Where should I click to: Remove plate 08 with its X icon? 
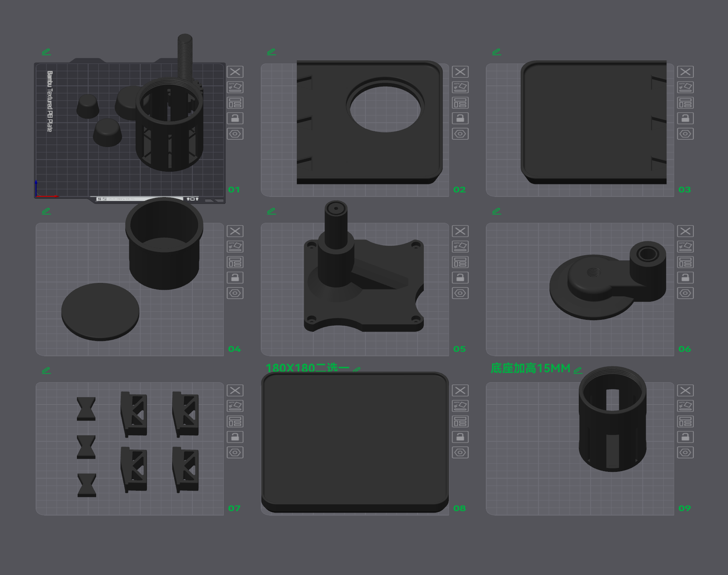(460, 391)
